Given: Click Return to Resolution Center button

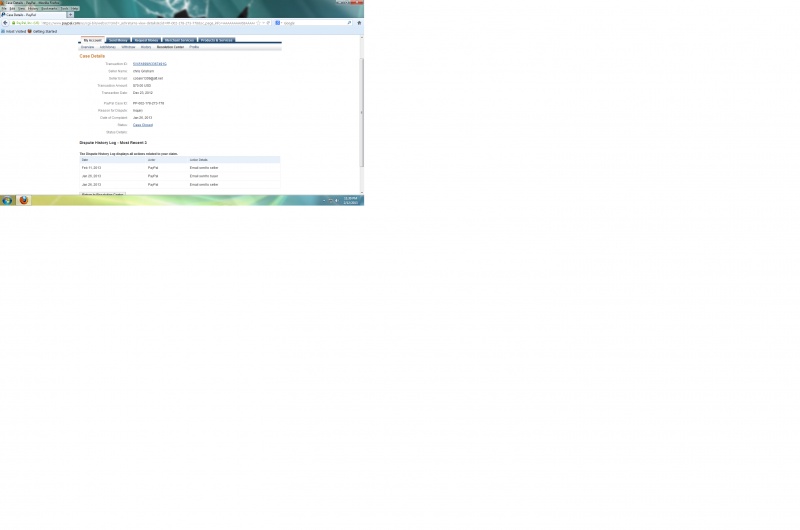Looking at the screenshot, I should pos(103,194).
